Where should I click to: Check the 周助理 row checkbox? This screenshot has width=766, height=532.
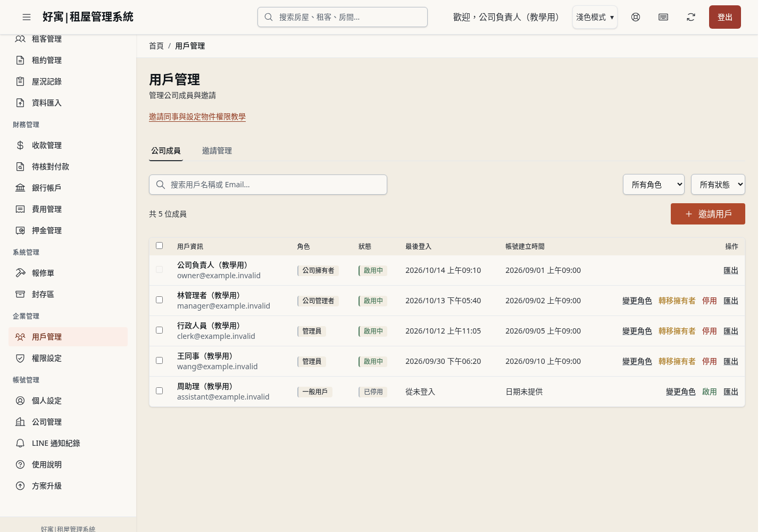[159, 390]
